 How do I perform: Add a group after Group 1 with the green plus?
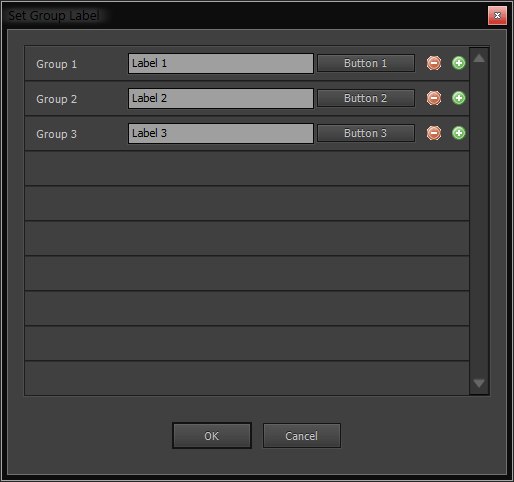pyautogui.click(x=459, y=63)
